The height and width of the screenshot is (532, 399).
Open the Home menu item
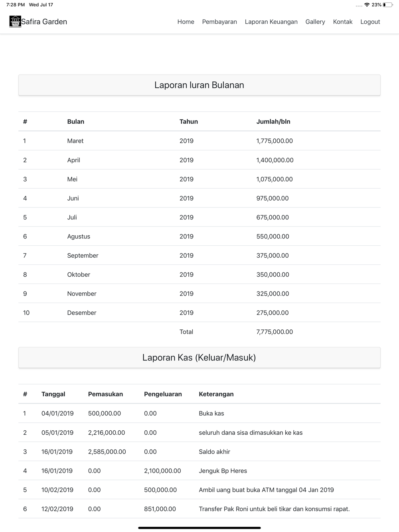186,22
